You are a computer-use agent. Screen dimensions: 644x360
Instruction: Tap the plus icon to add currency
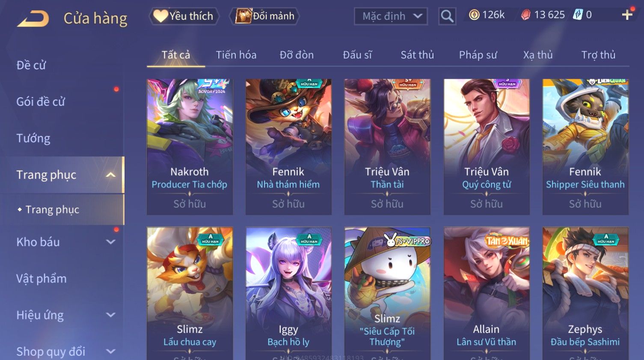[627, 15]
